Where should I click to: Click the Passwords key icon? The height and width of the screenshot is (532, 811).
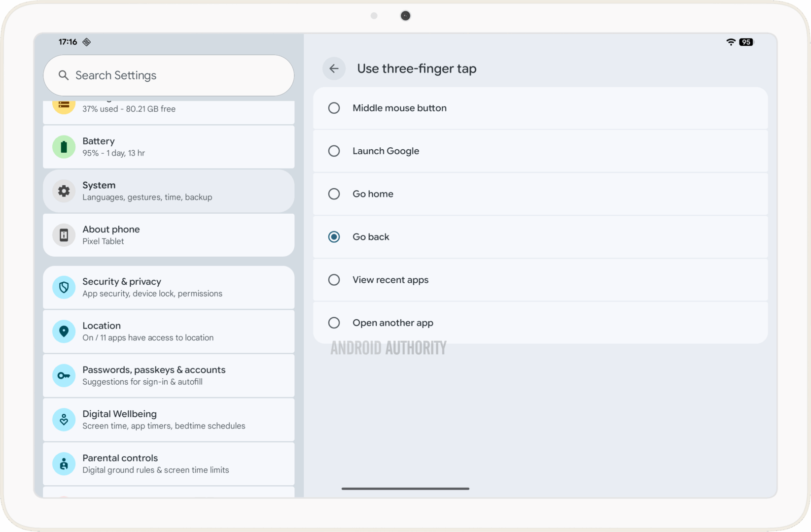click(x=64, y=375)
